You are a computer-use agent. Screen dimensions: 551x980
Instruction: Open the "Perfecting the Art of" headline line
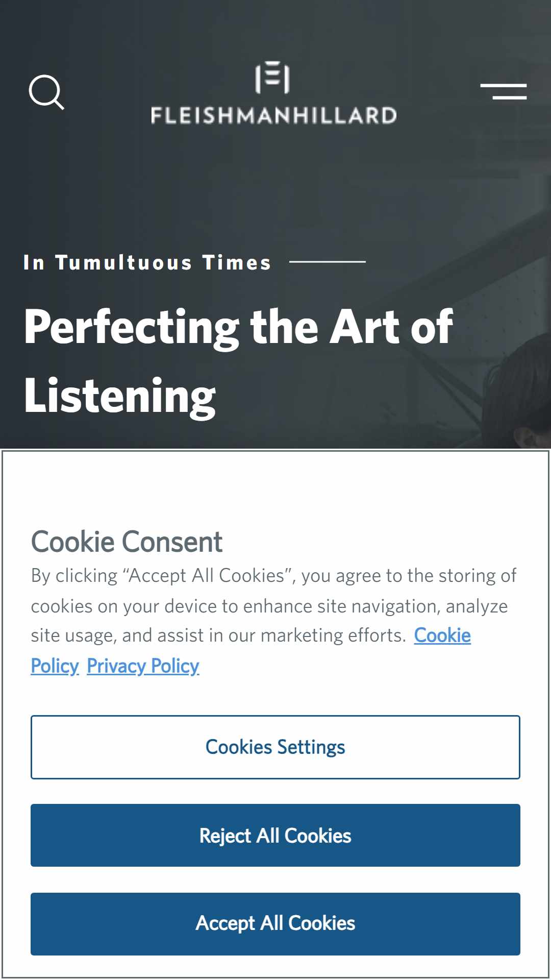click(x=238, y=327)
